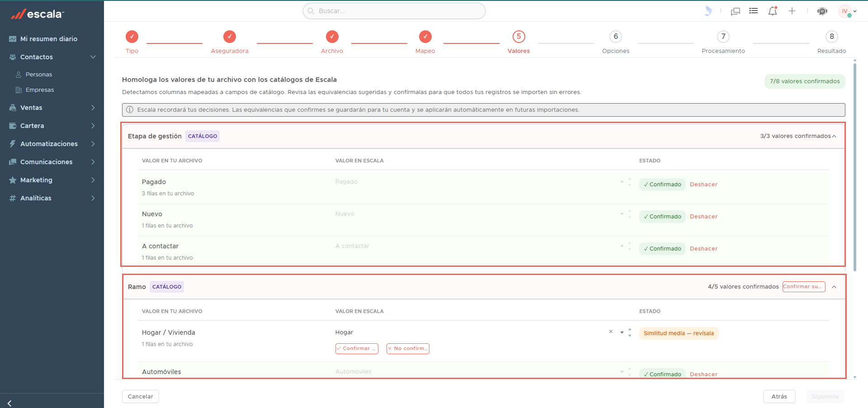Click the magnifier icon in the search bar
Viewport: 868px width, 408px height.
coord(311,11)
